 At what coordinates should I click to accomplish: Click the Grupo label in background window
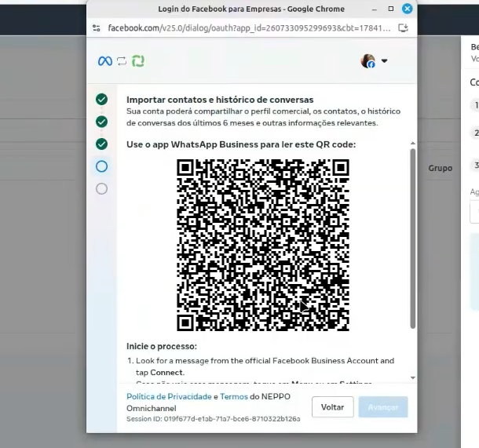(x=441, y=168)
